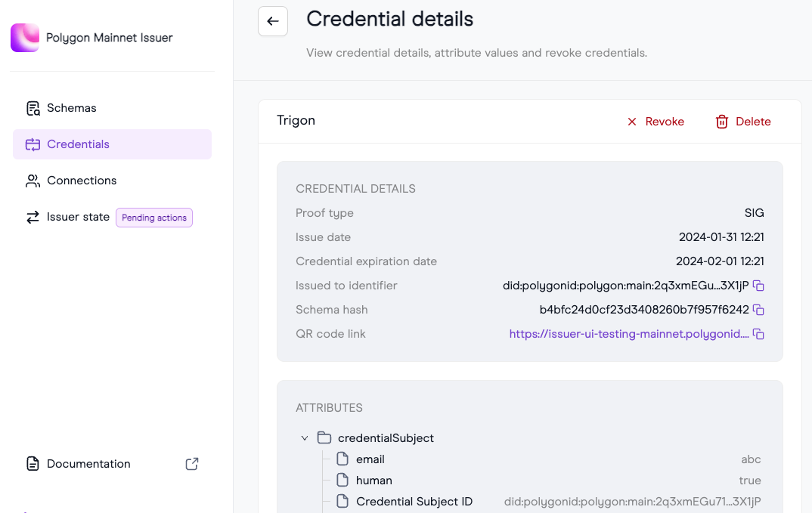Open the Schemas menu item
This screenshot has height=513, width=812.
113,108
